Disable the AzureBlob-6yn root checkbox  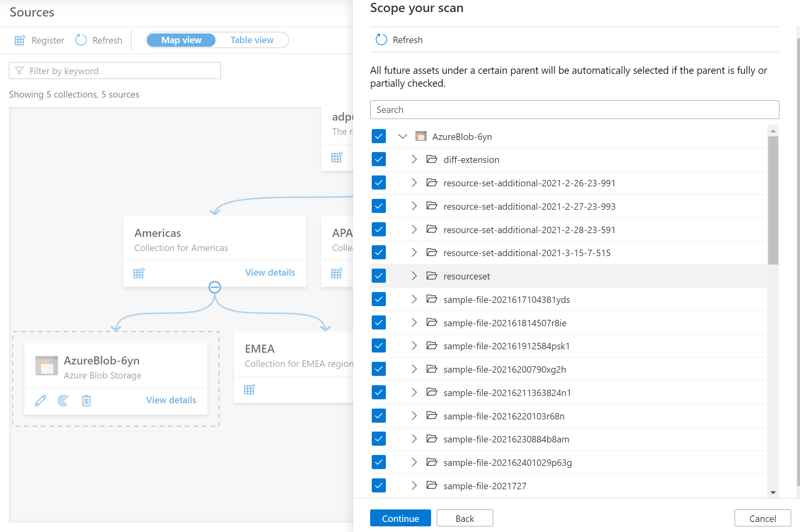point(379,136)
